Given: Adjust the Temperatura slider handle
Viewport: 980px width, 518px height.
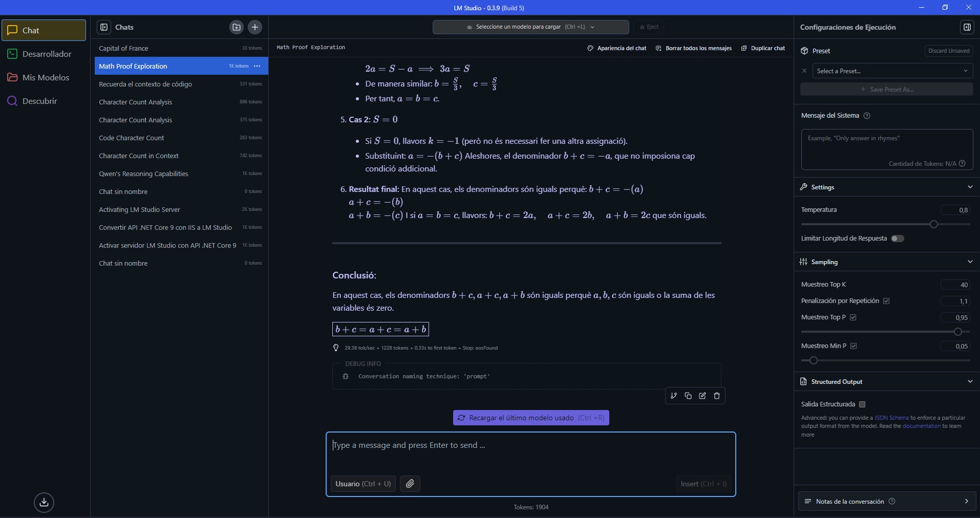Looking at the screenshot, I should pos(934,224).
